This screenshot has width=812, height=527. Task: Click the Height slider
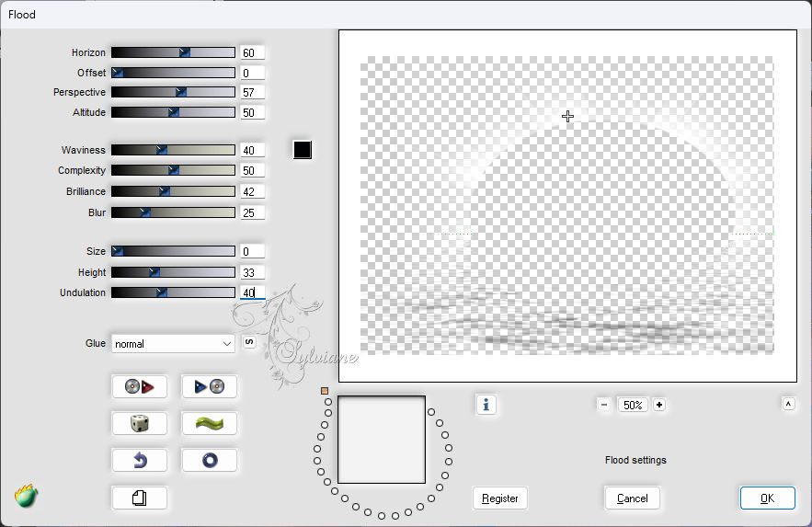click(x=173, y=272)
